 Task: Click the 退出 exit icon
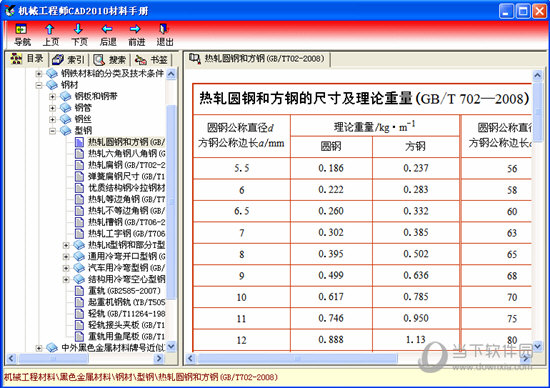pyautogui.click(x=165, y=35)
